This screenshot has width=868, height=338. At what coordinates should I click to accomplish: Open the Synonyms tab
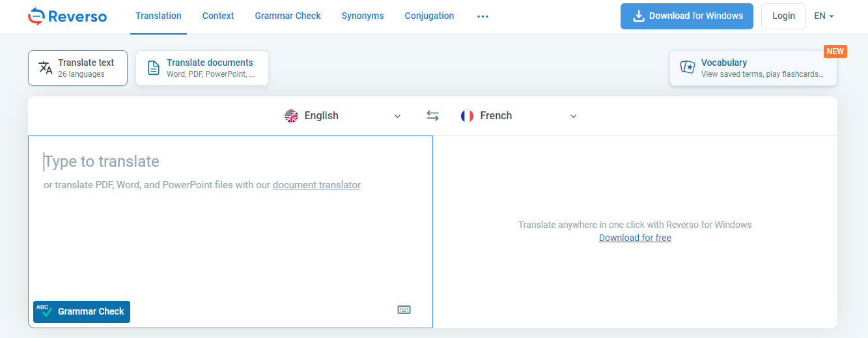click(363, 16)
